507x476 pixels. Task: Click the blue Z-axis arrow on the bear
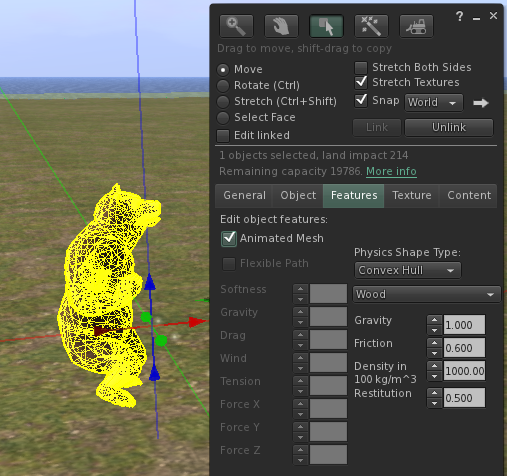click(x=150, y=282)
